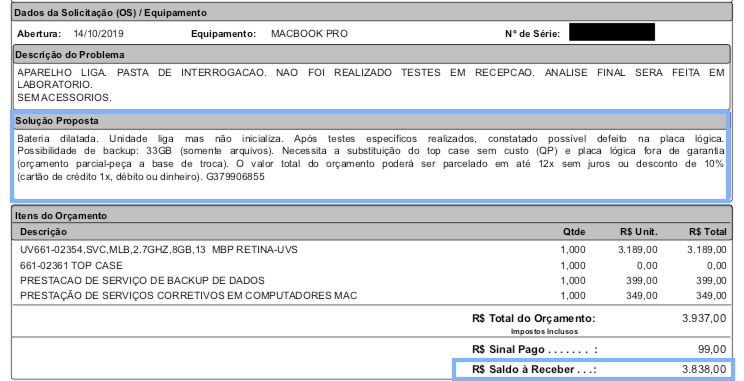Click the 'Descrição do Problema' section header
Viewport: 744px width, 381px height.
(372, 55)
